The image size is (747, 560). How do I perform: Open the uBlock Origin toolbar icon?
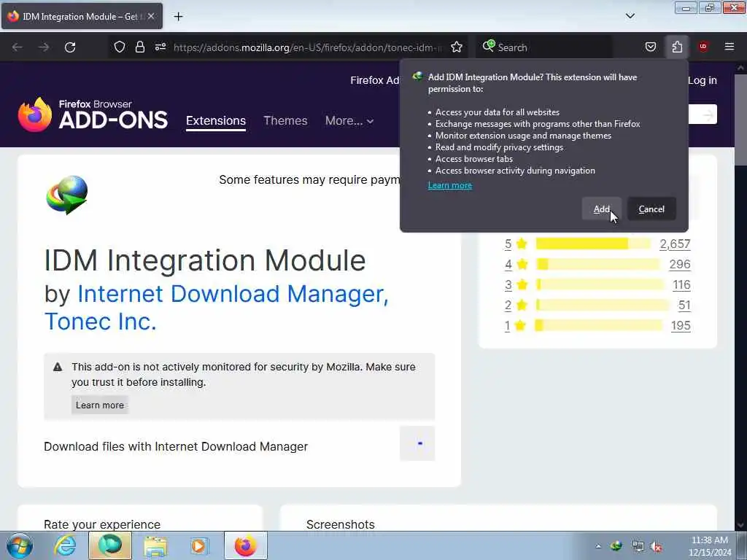tap(703, 47)
